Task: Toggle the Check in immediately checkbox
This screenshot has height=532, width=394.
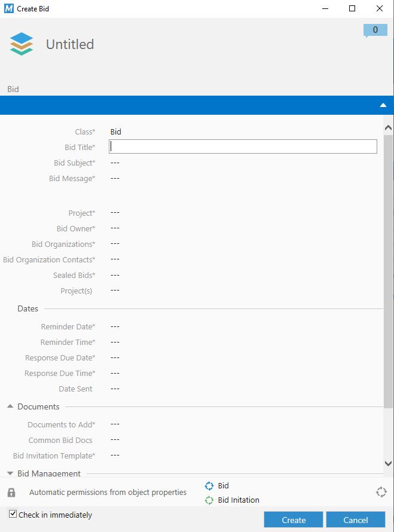Action: (13, 514)
